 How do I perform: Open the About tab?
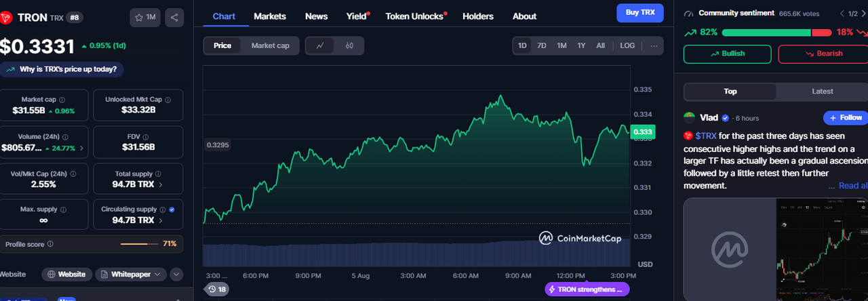(524, 16)
